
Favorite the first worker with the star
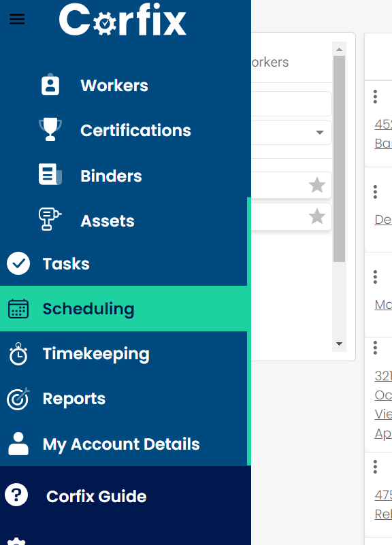317,185
